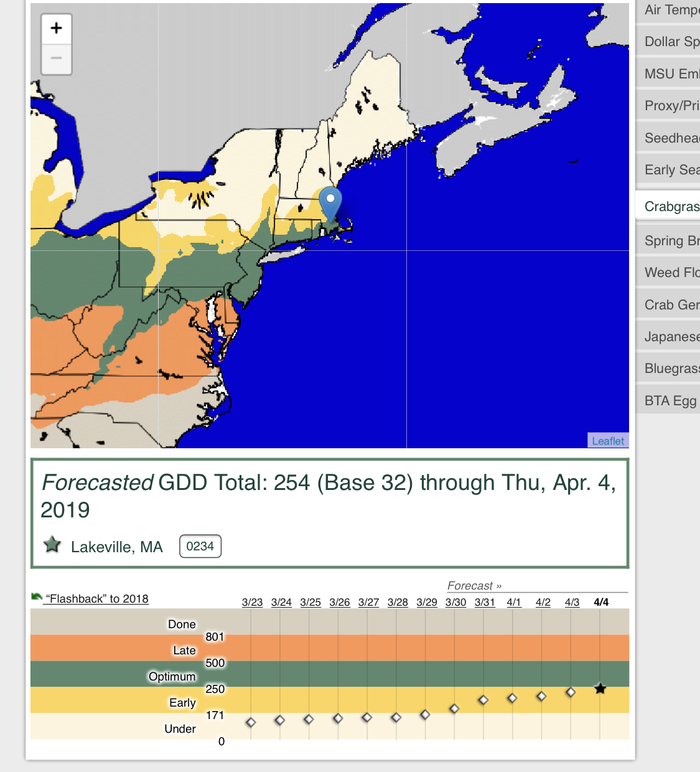Viewport: 700px width, 772px height.
Task: Click the Forecast » heading
Action: point(474,586)
